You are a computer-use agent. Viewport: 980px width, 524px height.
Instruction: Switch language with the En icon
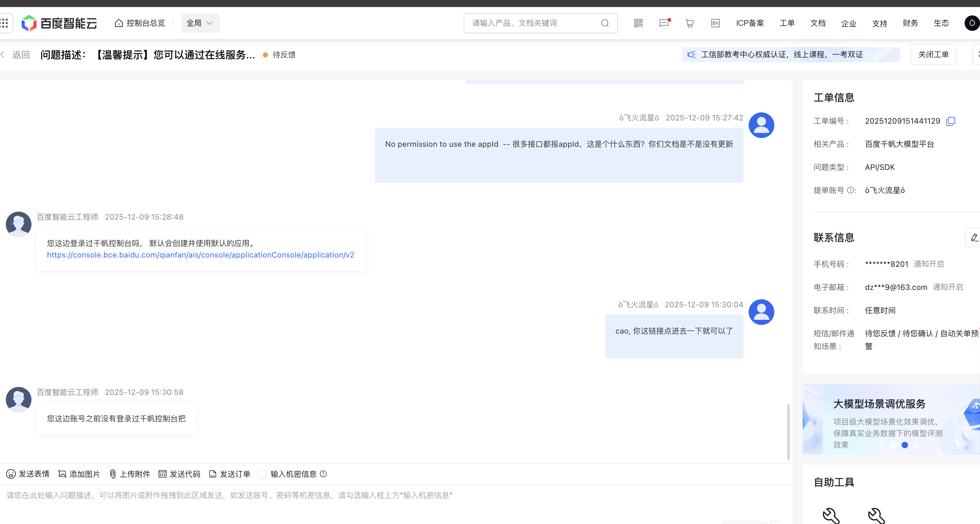(x=715, y=23)
